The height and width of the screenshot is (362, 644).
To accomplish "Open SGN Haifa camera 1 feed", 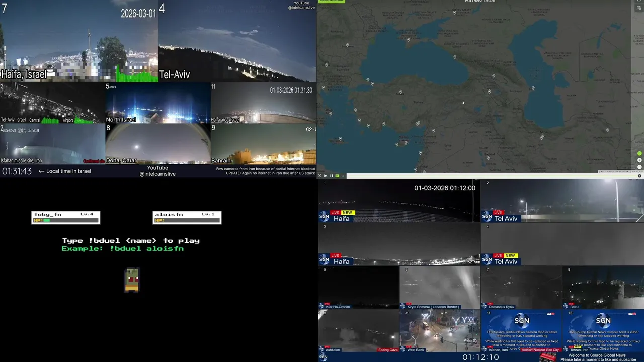I will click(399, 201).
